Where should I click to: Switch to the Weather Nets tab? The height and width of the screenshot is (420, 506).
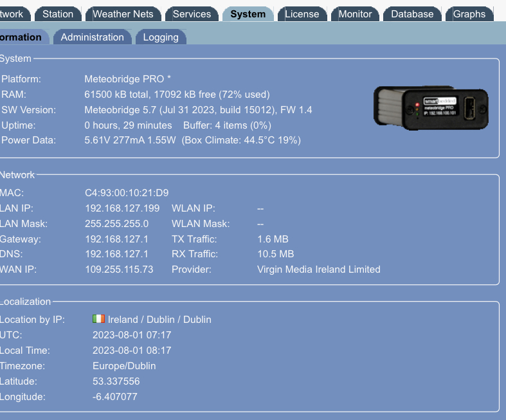pos(123,14)
